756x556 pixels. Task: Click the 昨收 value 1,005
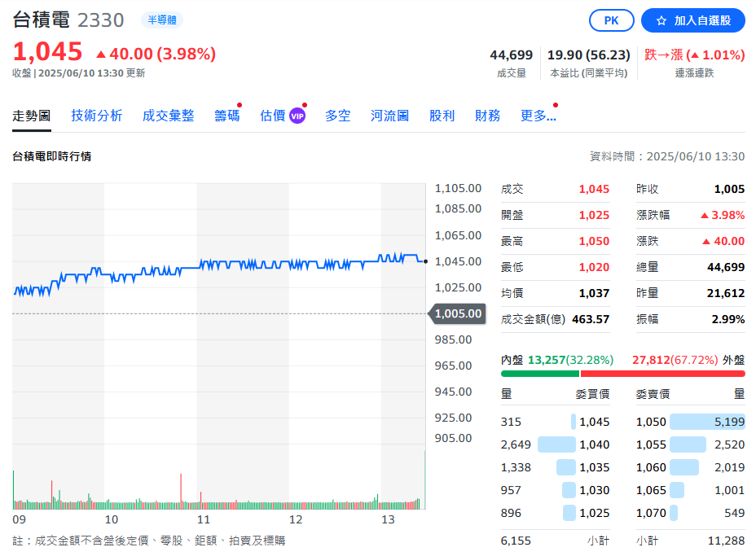729,190
